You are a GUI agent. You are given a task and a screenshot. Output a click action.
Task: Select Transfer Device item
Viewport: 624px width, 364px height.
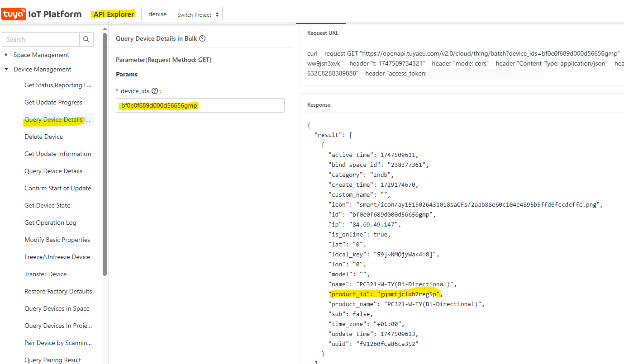tap(45, 274)
